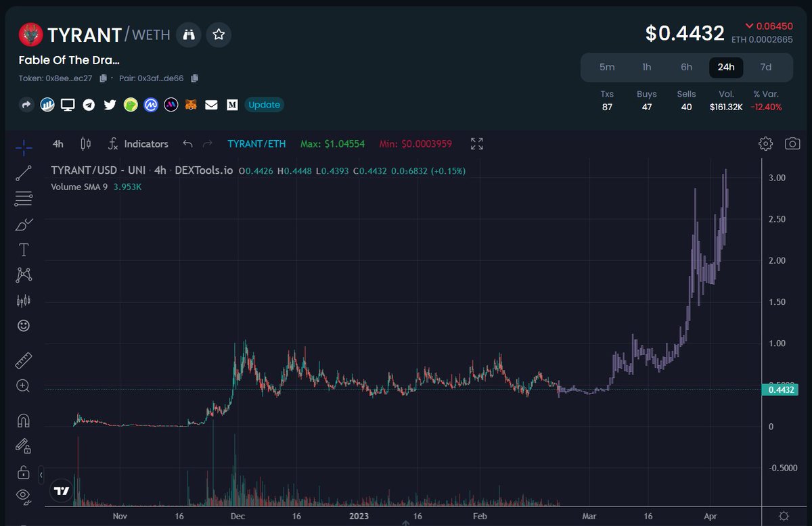Select the ruler measure tool
Screen dimensions: 812x526
point(23,360)
